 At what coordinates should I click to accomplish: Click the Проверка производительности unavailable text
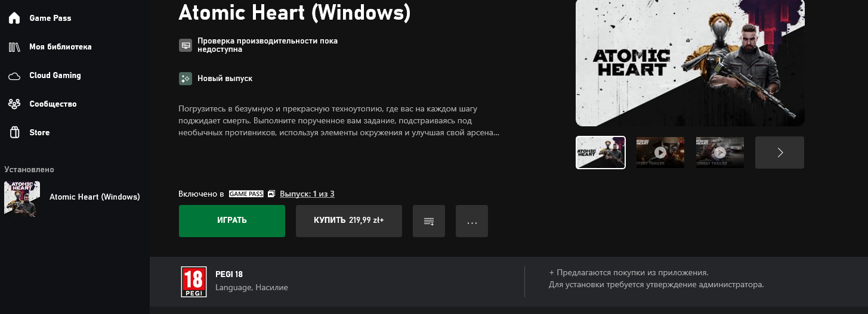267,45
